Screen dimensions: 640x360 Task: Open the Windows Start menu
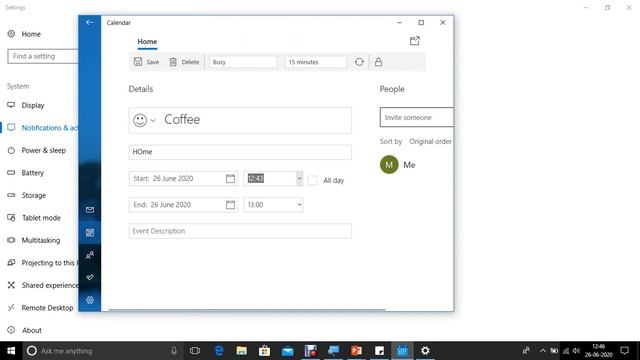point(11,351)
